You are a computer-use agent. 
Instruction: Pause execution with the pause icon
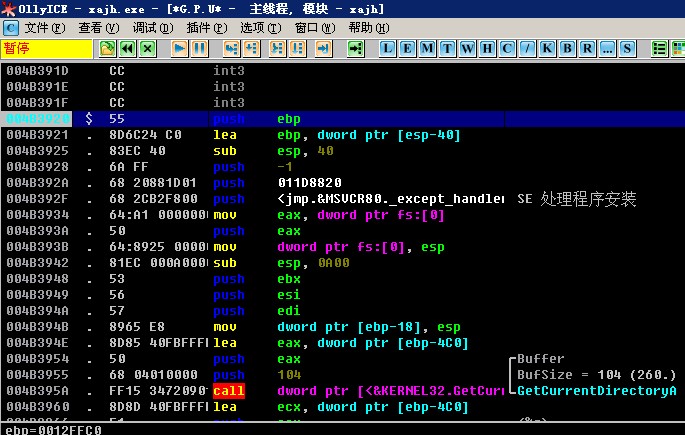pyautogui.click(x=200, y=48)
